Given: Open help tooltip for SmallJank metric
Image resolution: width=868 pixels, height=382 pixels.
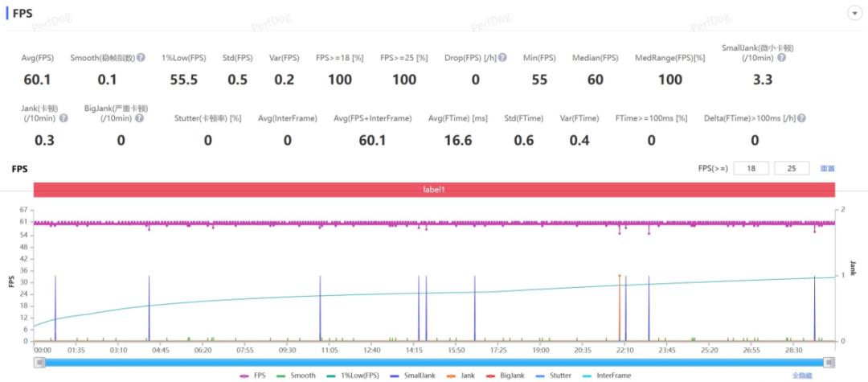Looking at the screenshot, I should click(781, 58).
